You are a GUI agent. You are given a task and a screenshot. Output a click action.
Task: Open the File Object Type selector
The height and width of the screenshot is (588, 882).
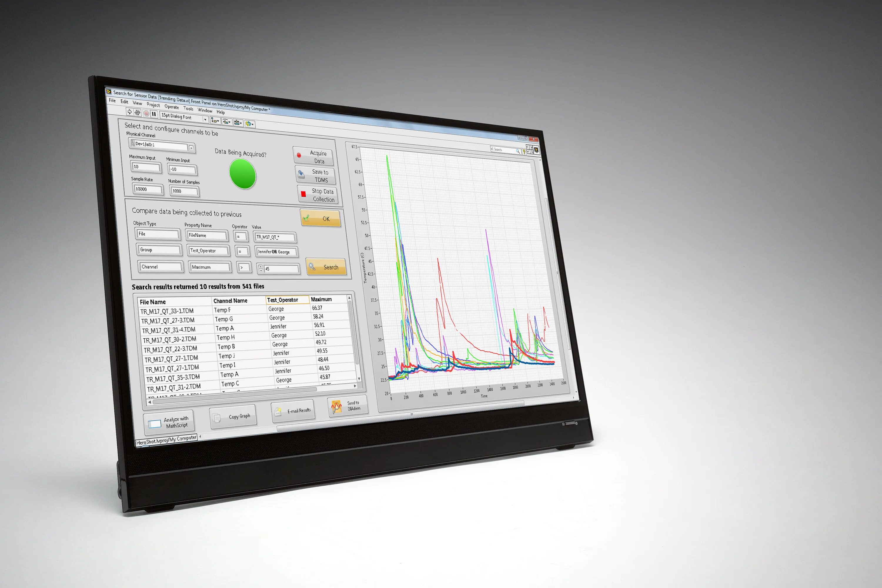158,234
